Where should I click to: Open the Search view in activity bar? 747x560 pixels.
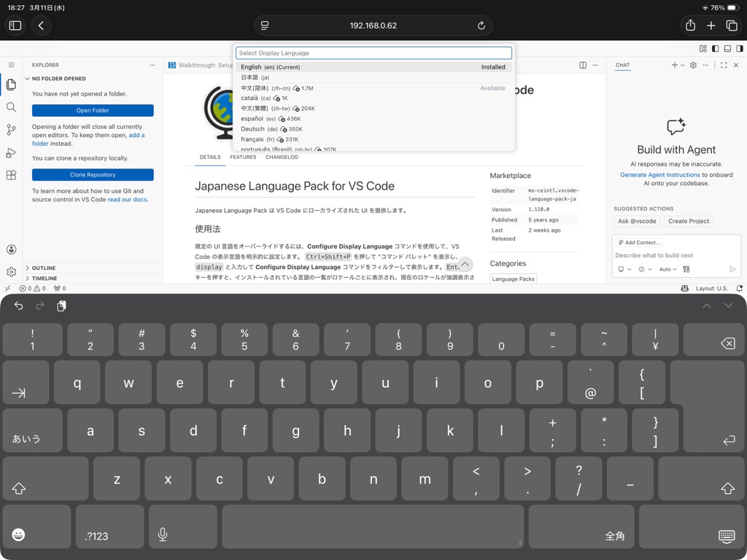pos(11,107)
